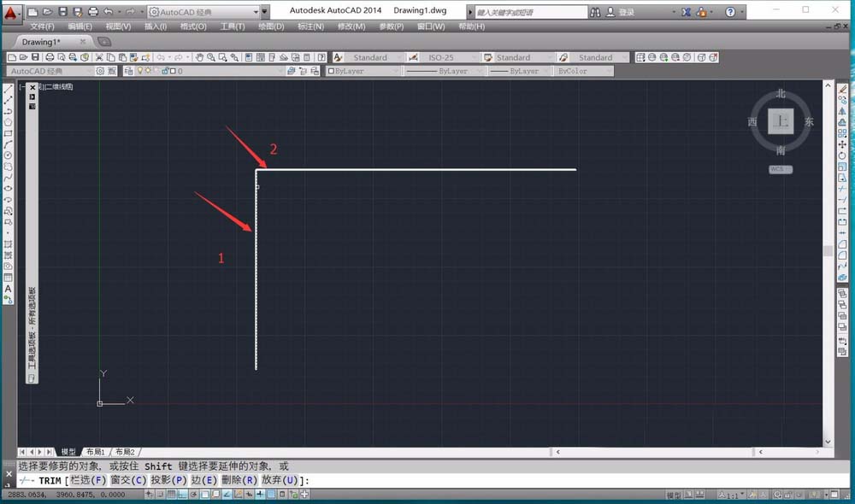Open the 修改(M) menu
This screenshot has height=504, width=855.
[x=351, y=26]
